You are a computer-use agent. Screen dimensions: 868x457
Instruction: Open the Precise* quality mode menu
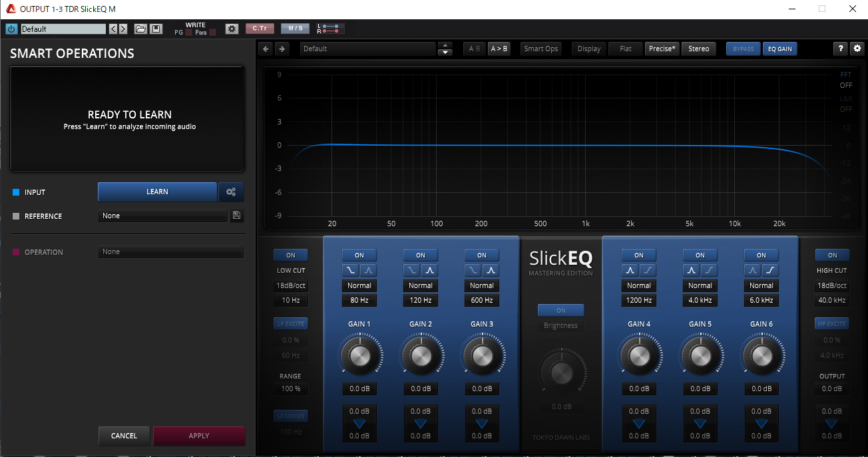tap(662, 49)
